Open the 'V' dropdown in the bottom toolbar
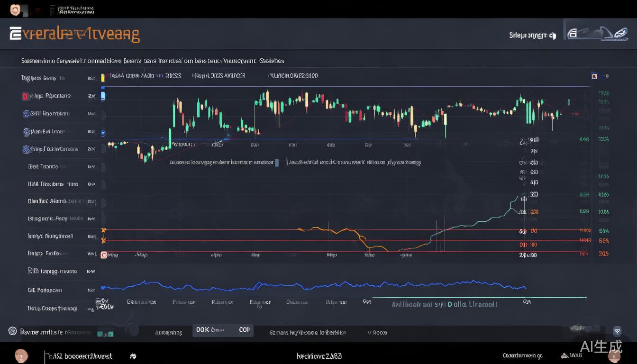This screenshot has width=637, height=364. pos(377,333)
